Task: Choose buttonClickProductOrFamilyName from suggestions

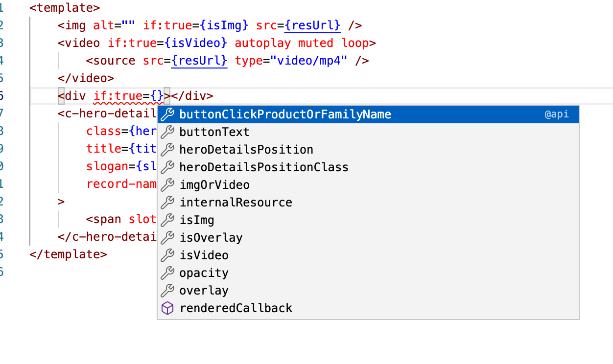Action: point(285,114)
